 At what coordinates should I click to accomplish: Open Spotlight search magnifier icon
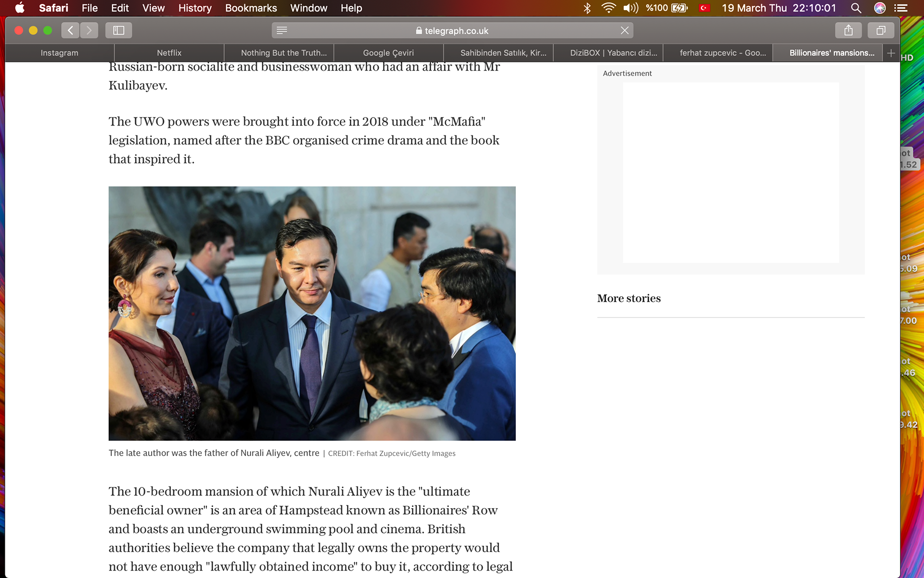tap(856, 8)
